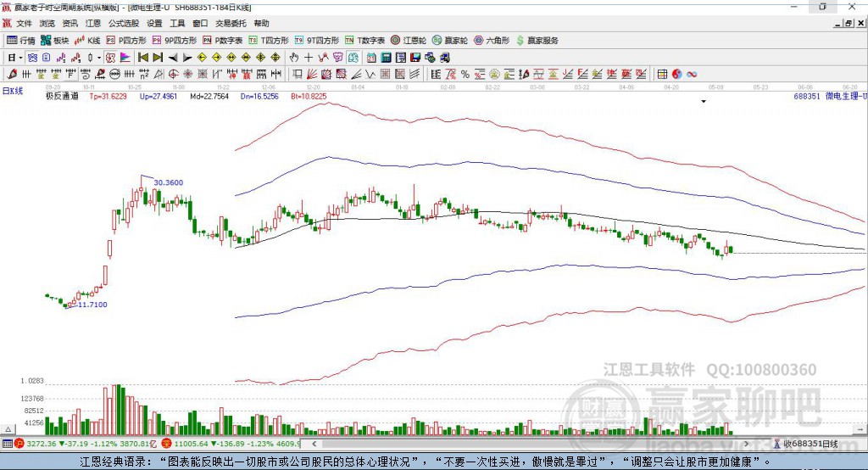Open the 公式选股 menu
Viewport: 868px width, 470px height.
(x=124, y=23)
